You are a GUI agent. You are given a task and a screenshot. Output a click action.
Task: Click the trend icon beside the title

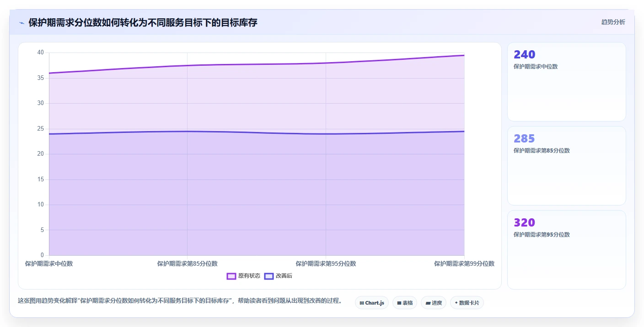click(21, 23)
